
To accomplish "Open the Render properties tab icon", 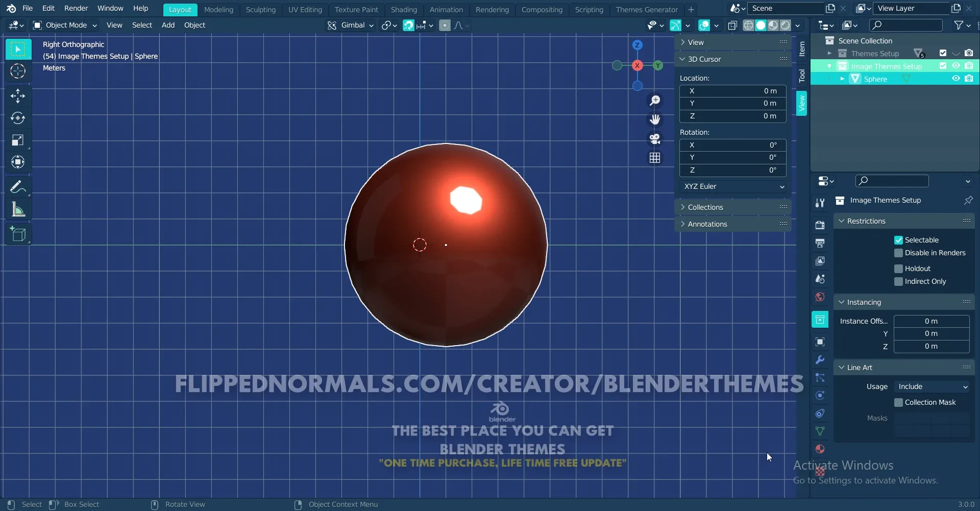I will coord(820,225).
